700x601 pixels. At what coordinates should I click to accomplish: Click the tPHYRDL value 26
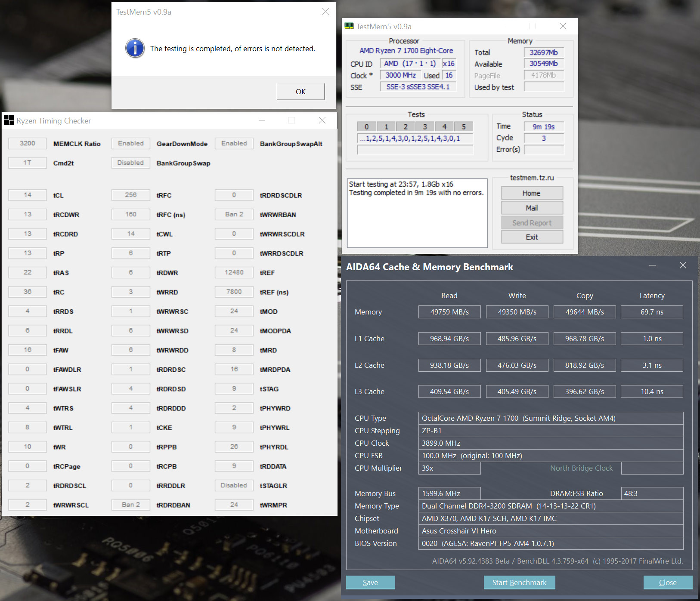tap(234, 447)
